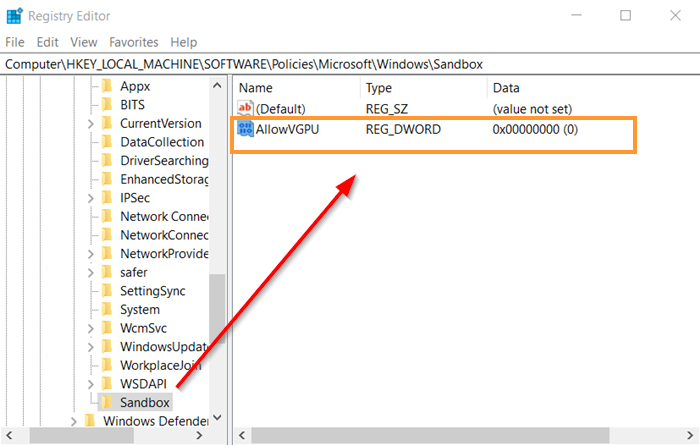700x445 pixels.
Task: Expand the IPSec key
Action: (91, 198)
